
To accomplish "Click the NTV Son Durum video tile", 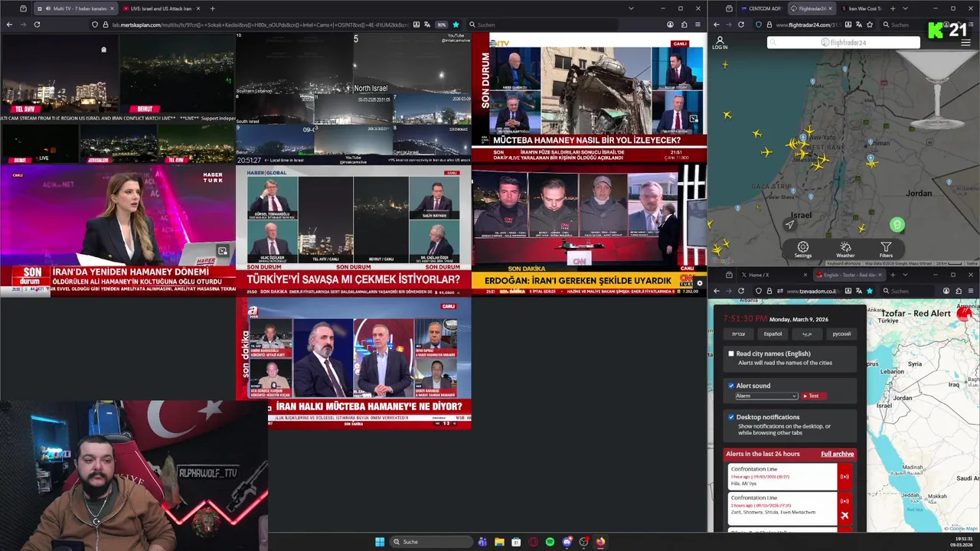I will 589,97.
